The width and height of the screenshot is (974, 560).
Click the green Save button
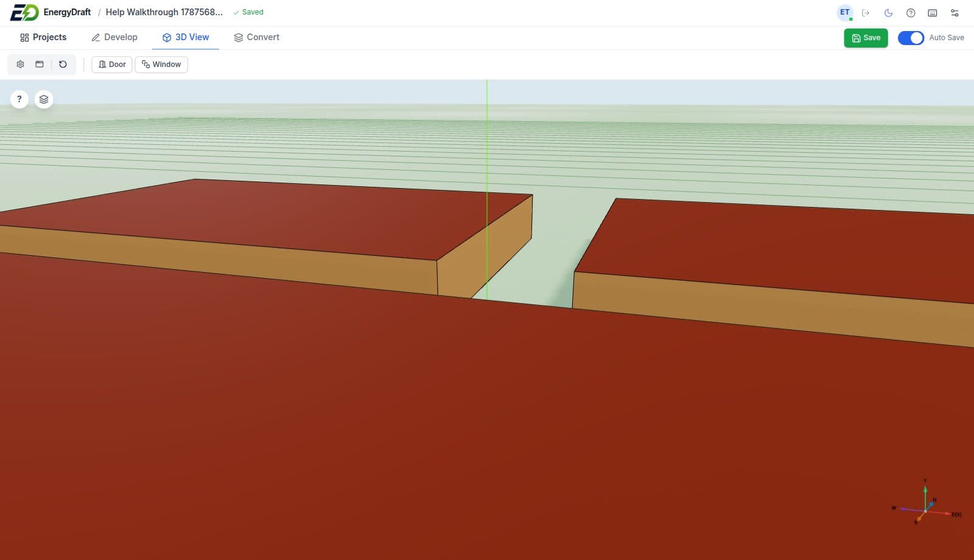pos(866,38)
